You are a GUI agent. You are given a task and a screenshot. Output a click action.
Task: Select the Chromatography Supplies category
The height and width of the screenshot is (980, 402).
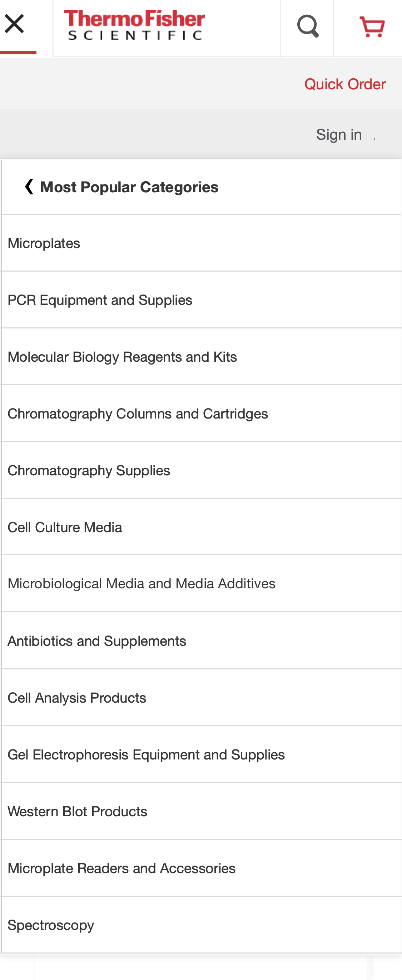(x=89, y=470)
